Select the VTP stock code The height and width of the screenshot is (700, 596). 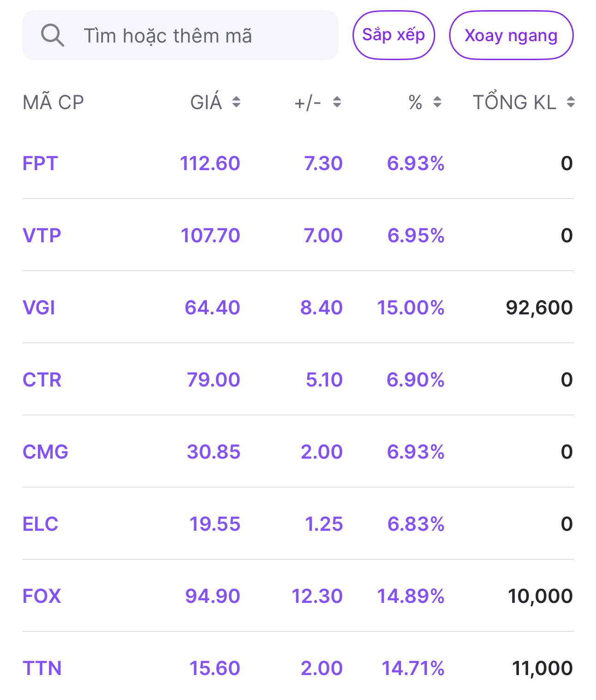tap(42, 235)
